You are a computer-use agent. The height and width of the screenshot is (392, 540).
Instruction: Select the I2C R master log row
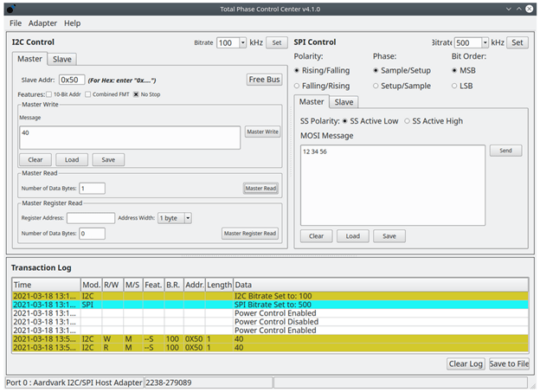tap(270, 348)
